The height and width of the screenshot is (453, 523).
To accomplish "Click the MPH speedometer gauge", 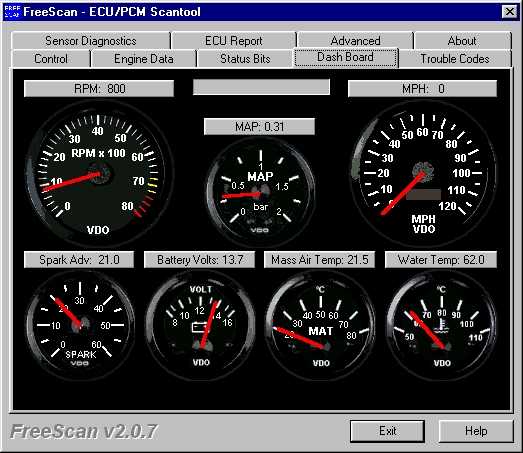I will click(423, 173).
